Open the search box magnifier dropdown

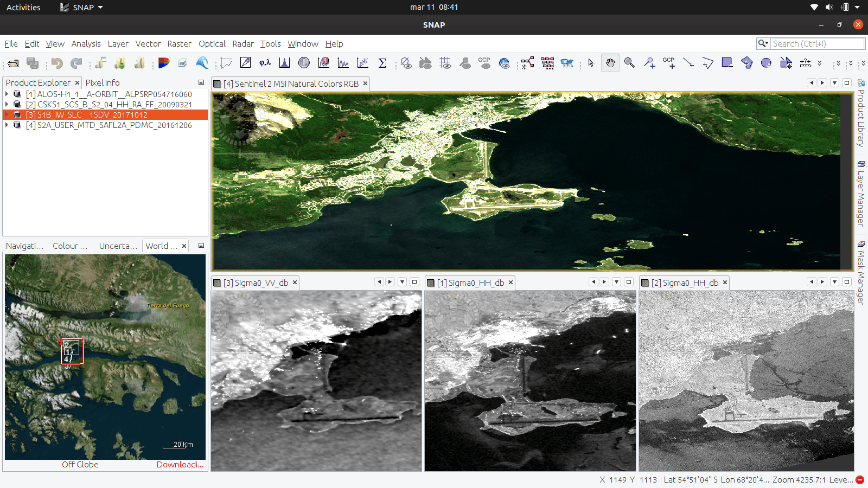[x=763, y=43]
